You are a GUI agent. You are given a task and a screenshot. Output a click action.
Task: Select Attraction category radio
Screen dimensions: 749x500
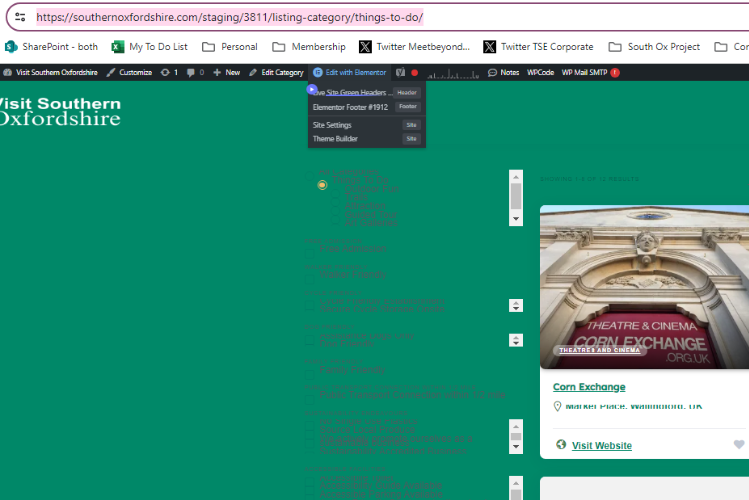click(336, 210)
